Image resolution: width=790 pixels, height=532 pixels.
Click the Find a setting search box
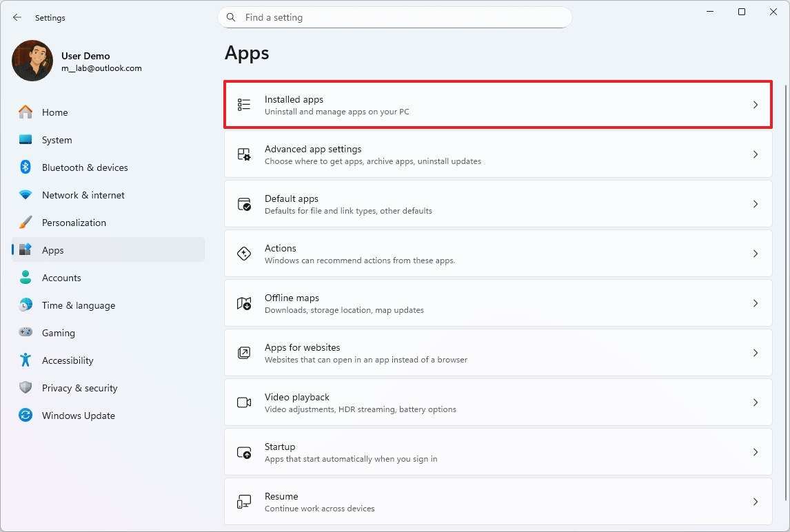[394, 17]
